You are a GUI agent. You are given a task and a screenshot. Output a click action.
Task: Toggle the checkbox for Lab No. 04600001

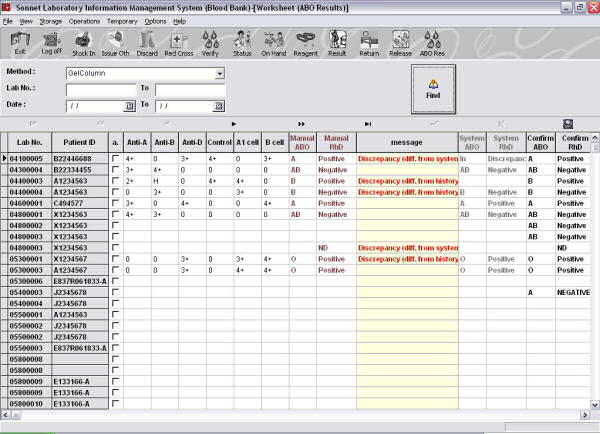point(115,203)
